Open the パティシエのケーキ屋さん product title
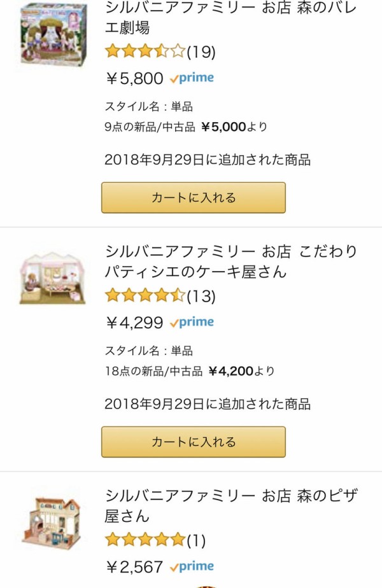 [230, 261]
